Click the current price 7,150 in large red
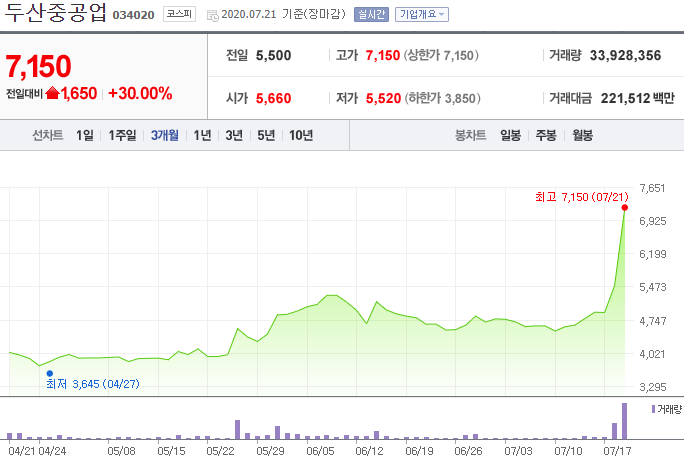Image resolution: width=684 pixels, height=458 pixels. pyautogui.click(x=38, y=66)
